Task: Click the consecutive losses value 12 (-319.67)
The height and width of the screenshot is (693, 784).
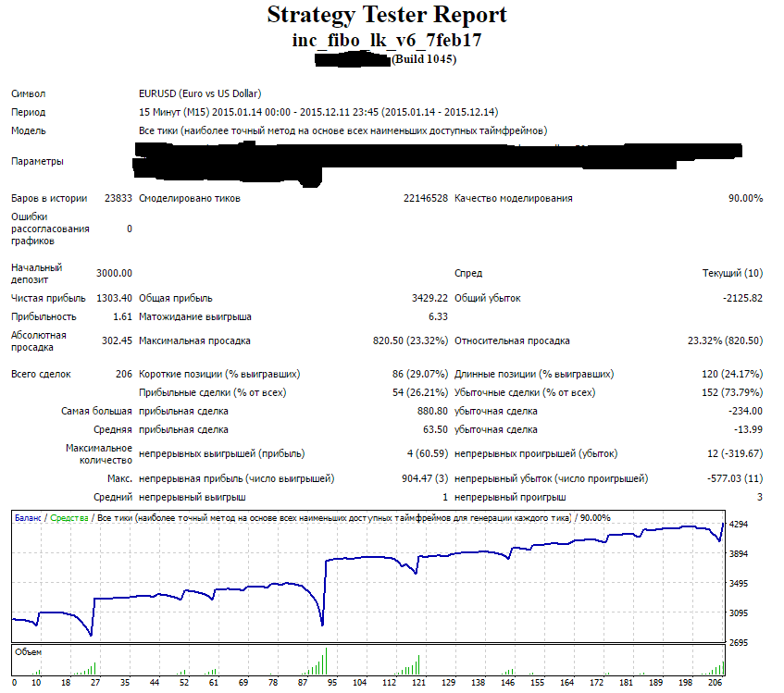Action: [x=735, y=453]
